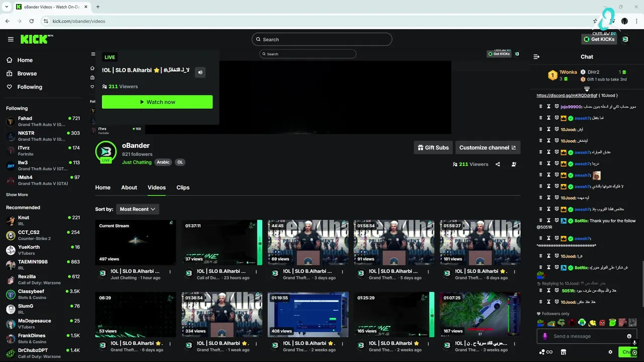This screenshot has height=362, width=644.
Task: Switch to the About tab
Action: click(x=129, y=188)
